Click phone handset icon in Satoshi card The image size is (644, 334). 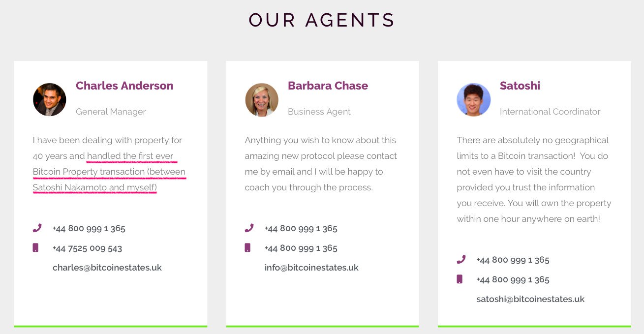[x=460, y=260]
